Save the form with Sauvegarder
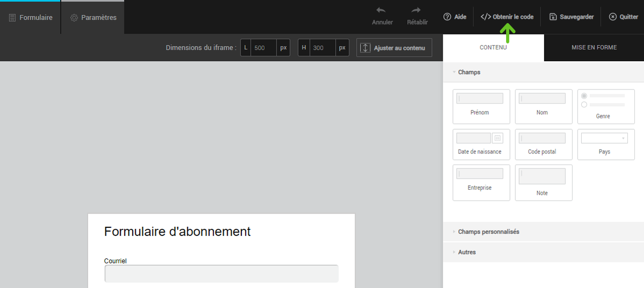This screenshot has width=644, height=288. coord(572,17)
